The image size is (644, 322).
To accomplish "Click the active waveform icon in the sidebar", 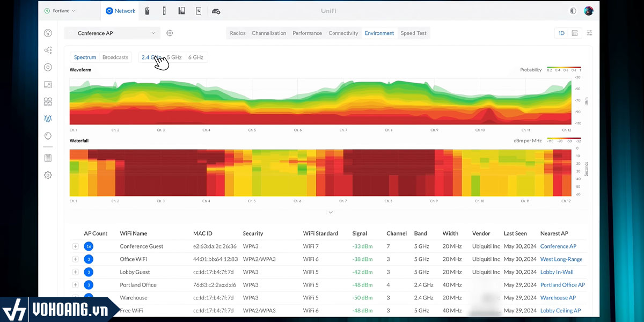I will 48,119.
